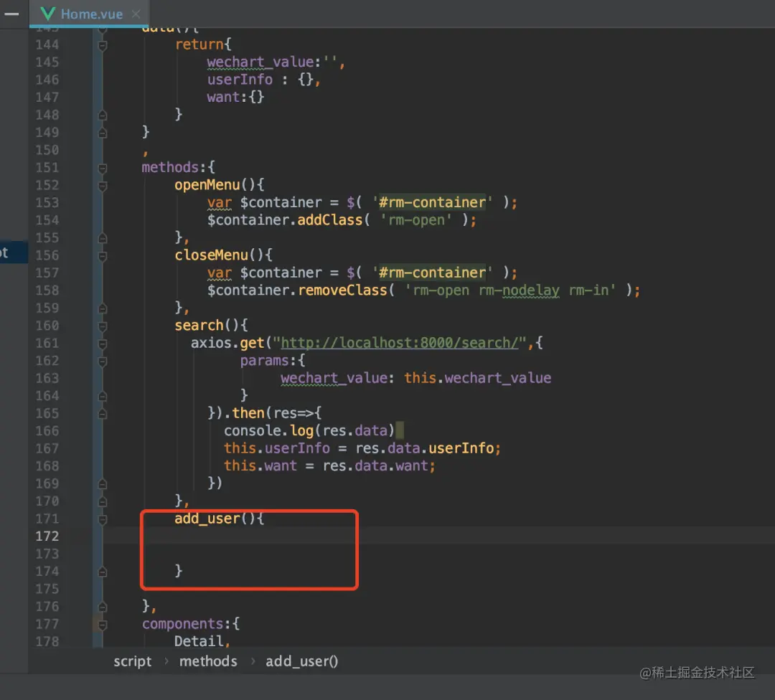Viewport: 775px width, 700px height.
Task: Click the removeClass call on line 158
Action: [x=342, y=290]
